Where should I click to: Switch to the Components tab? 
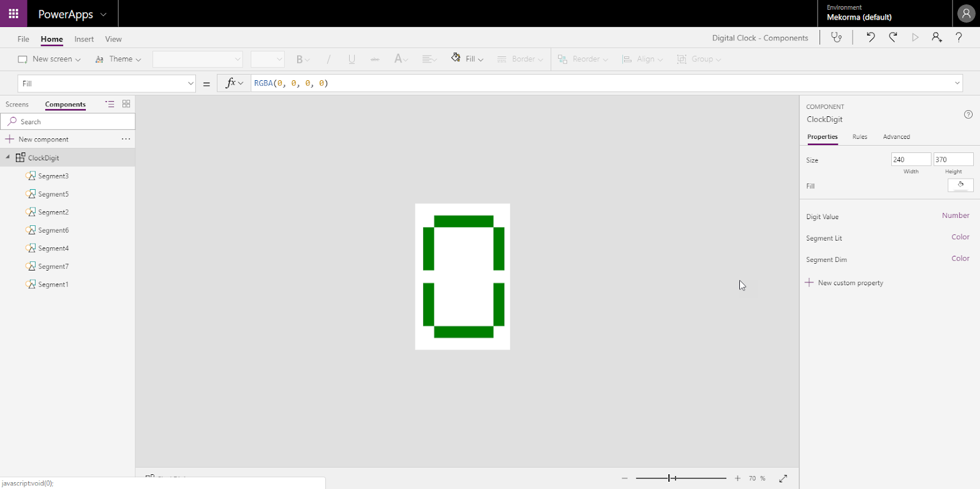click(66, 105)
